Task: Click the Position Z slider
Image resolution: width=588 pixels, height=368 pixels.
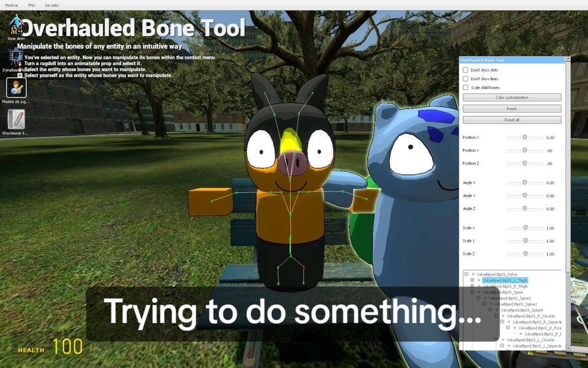Action: (524, 164)
